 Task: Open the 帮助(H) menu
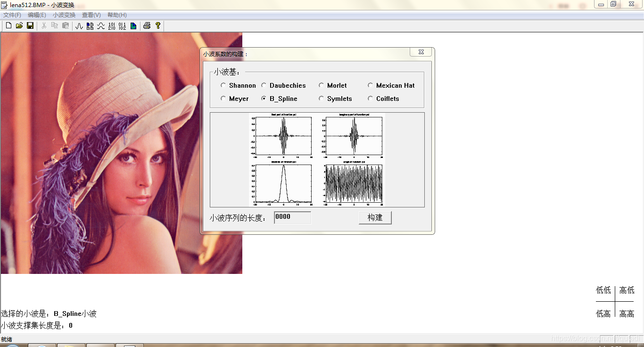[x=117, y=15]
